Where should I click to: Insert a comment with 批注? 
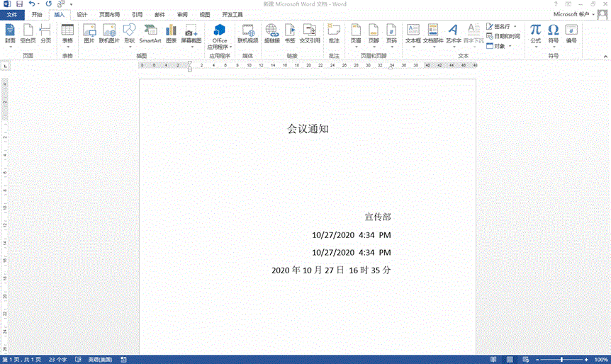pos(334,33)
